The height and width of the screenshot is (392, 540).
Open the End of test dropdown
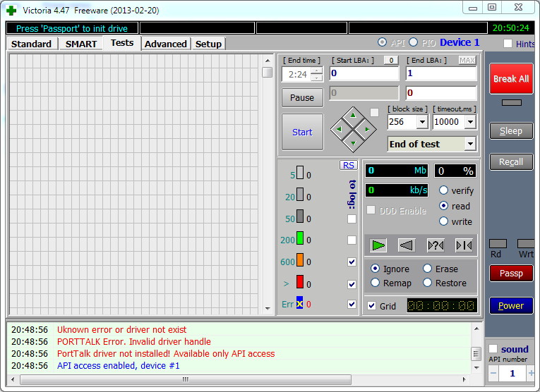coord(470,144)
